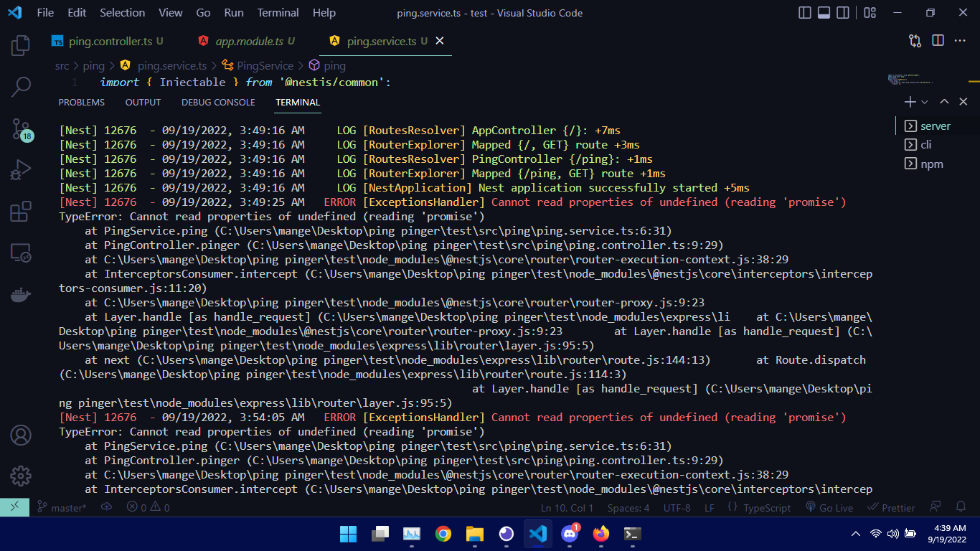Switch to the DEBUG CONSOLE tab
The image size is (980, 551).
[x=218, y=102]
